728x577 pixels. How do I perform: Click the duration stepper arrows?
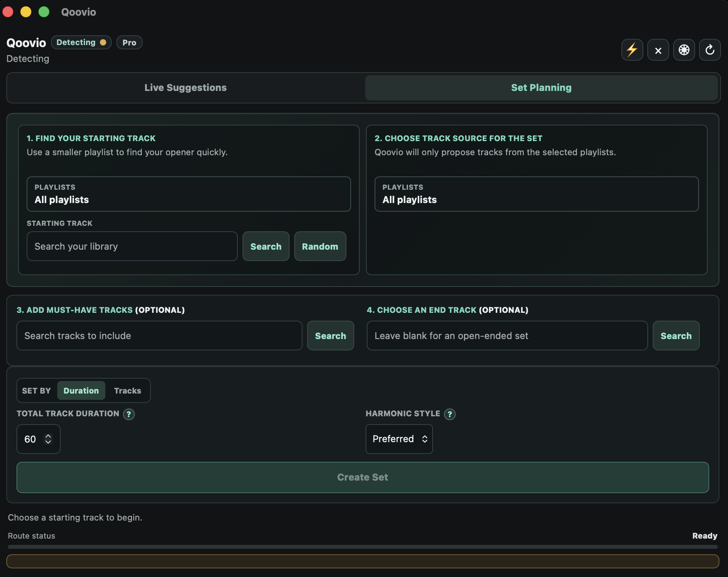48,439
